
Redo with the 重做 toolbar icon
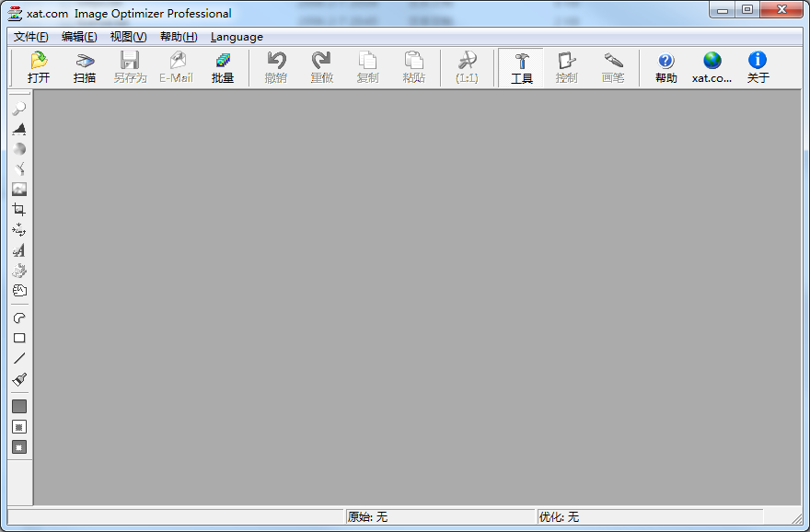[322, 68]
